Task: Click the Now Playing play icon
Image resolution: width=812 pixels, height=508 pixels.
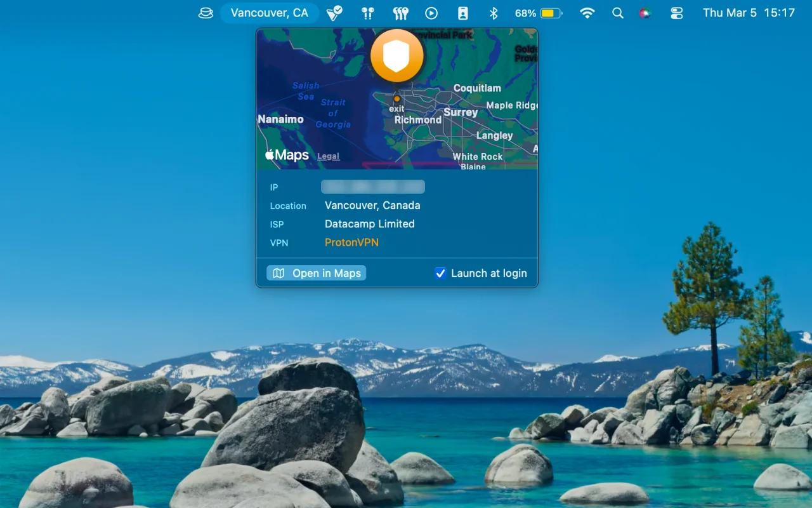Action: pyautogui.click(x=431, y=13)
